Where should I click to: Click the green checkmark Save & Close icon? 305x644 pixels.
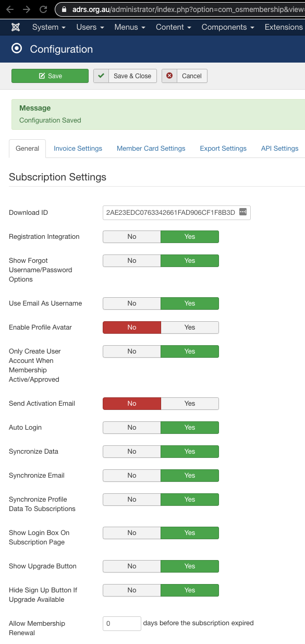(101, 76)
